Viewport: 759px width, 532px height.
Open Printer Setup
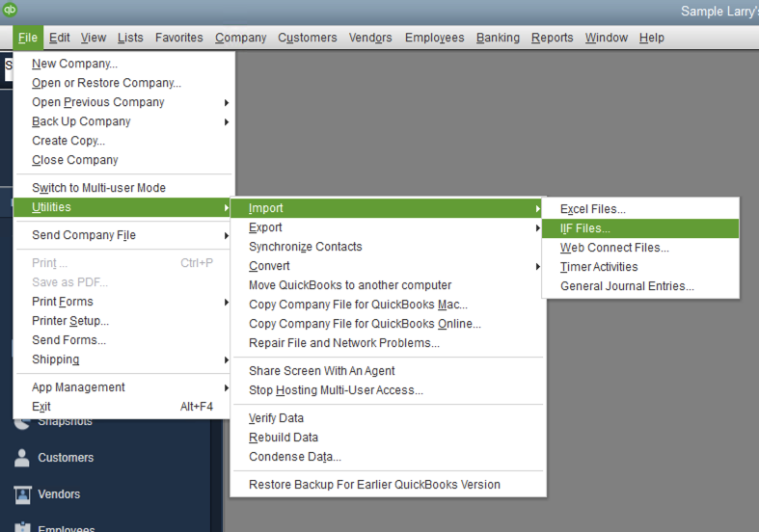pos(123,321)
